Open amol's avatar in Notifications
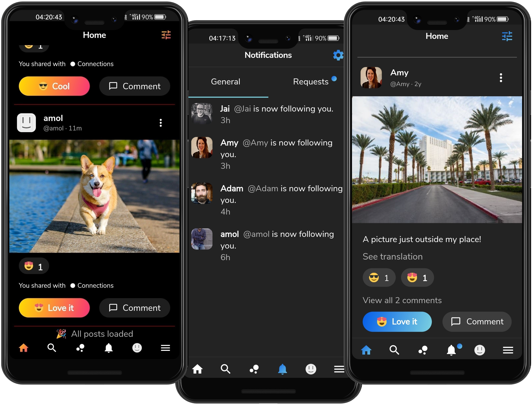 pyautogui.click(x=202, y=239)
